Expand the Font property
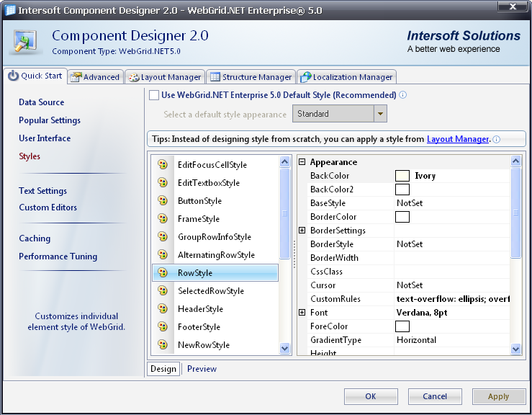This screenshot has width=532, height=415. coord(302,313)
